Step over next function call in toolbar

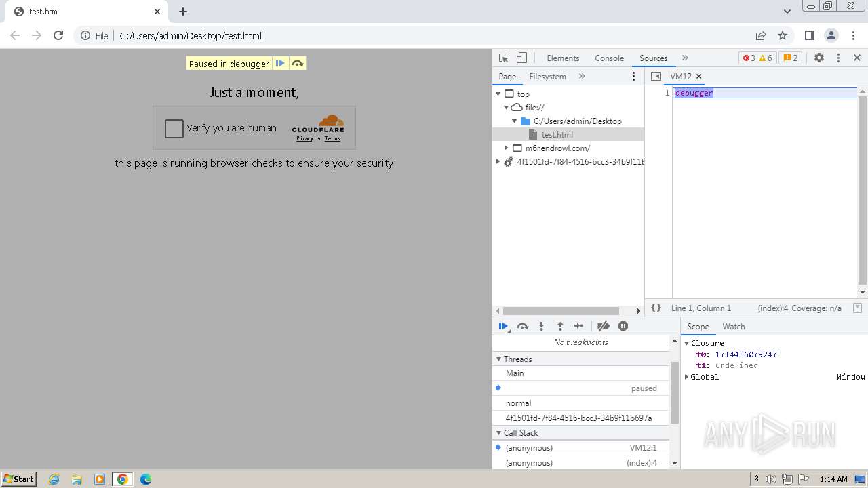[522, 326]
